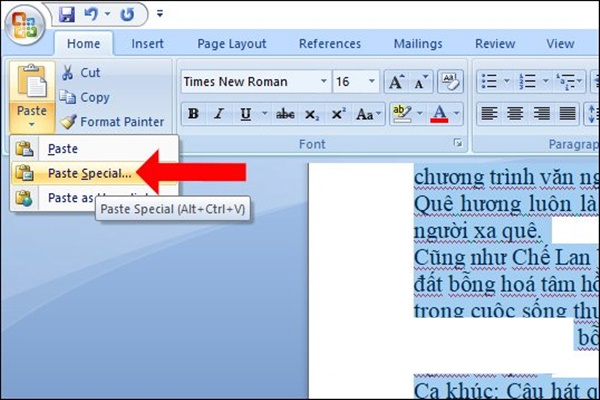Image resolution: width=600 pixels, height=400 pixels.
Task: Open the Mailings tab
Action: coord(418,44)
